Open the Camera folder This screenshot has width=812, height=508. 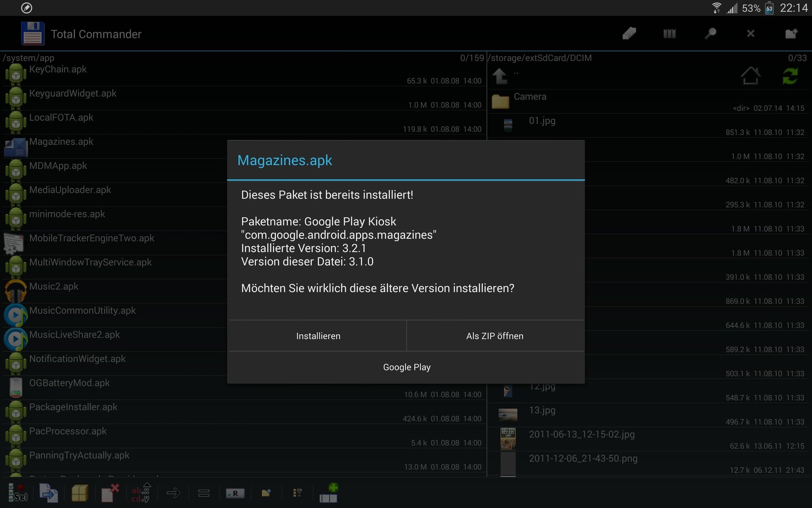click(x=649, y=101)
